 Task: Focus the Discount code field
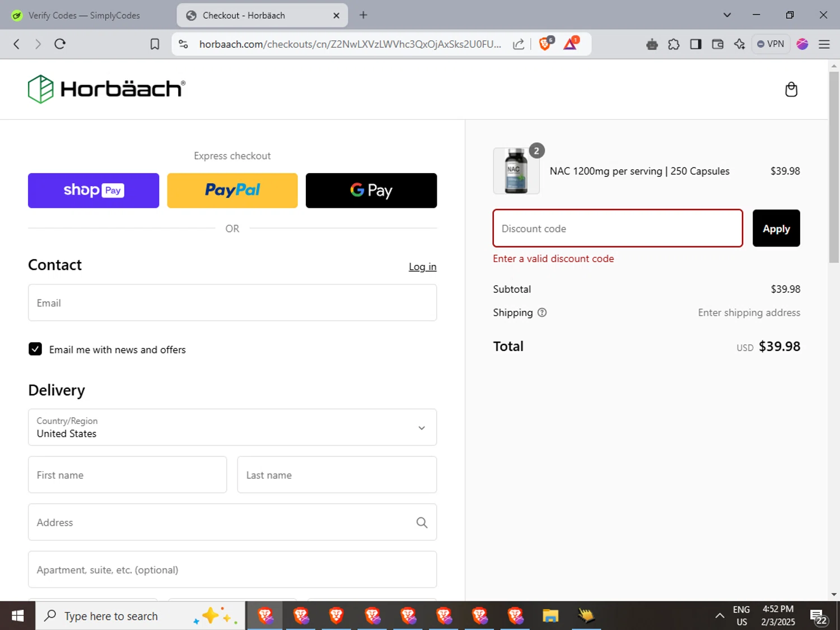(618, 228)
